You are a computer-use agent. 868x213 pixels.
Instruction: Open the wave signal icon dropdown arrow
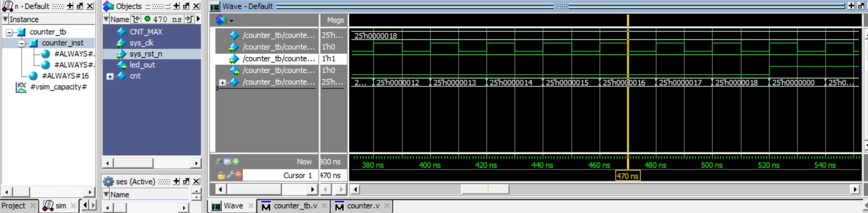pos(231,21)
